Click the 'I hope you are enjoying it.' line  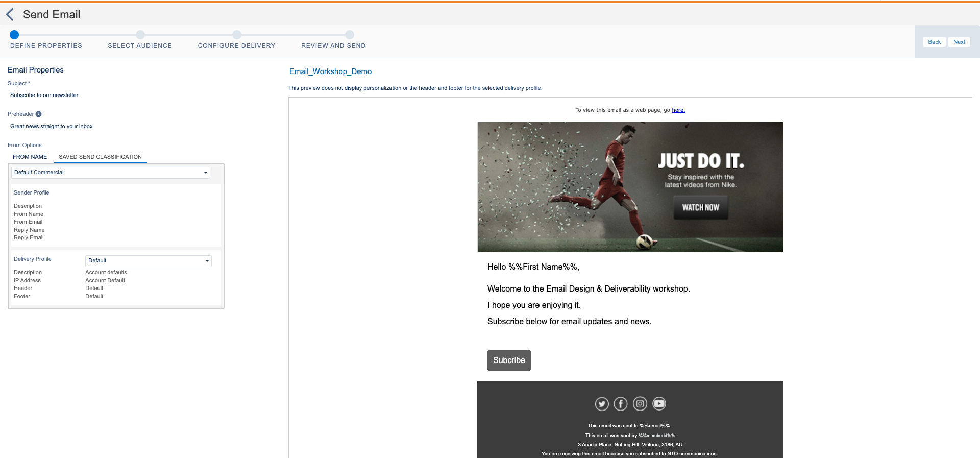(534, 305)
